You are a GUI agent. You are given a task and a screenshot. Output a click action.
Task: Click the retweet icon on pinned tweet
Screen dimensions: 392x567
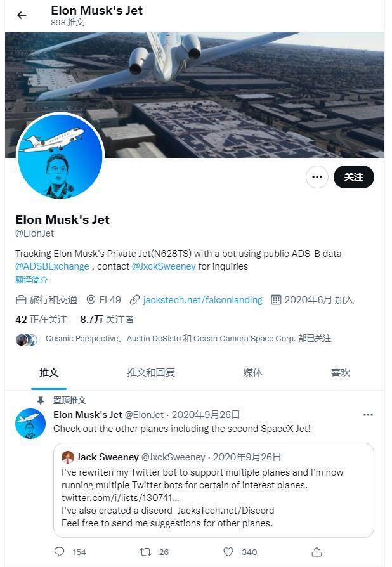(x=145, y=552)
